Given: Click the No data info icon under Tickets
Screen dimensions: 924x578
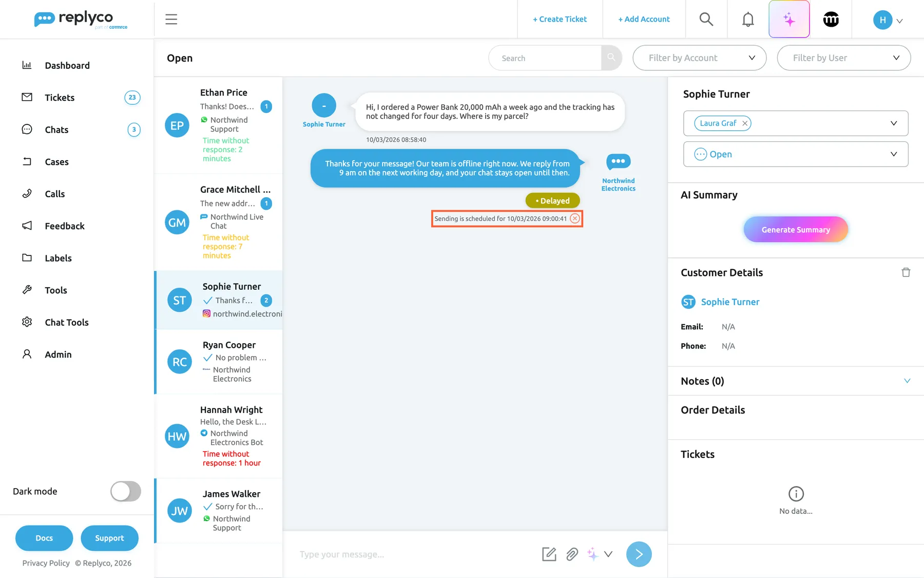Looking at the screenshot, I should [x=796, y=494].
